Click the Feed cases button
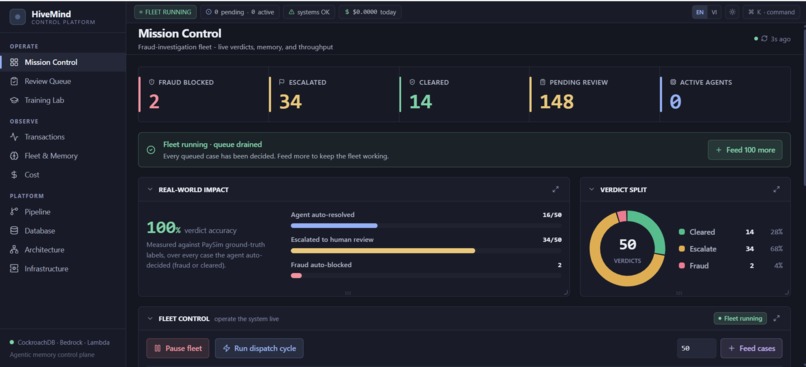The height and width of the screenshot is (367, 806). (751, 348)
